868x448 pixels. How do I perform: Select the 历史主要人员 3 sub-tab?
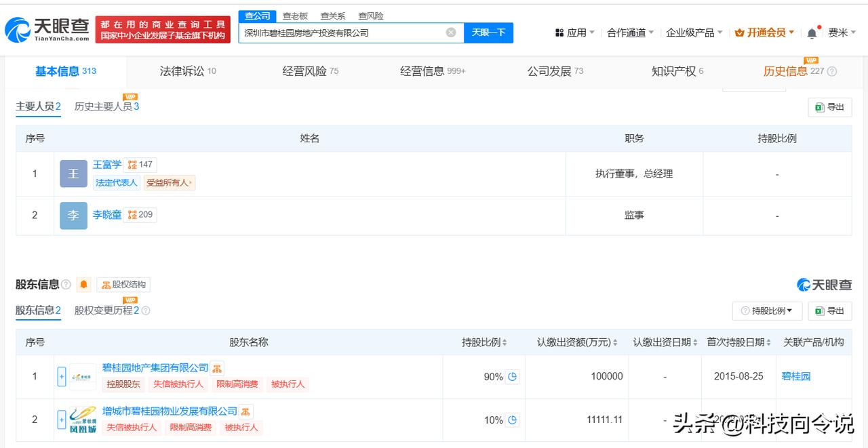pos(107,107)
